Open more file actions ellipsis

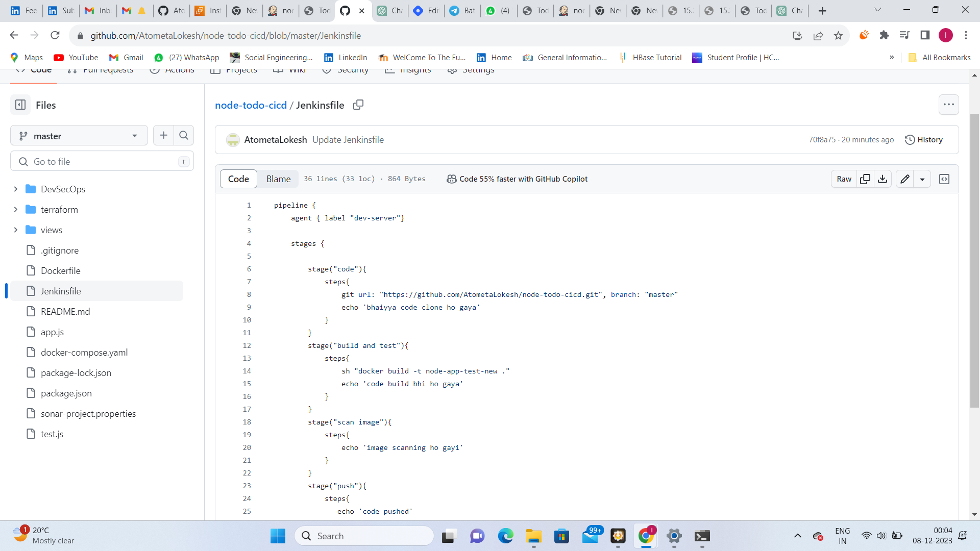pos(949,105)
